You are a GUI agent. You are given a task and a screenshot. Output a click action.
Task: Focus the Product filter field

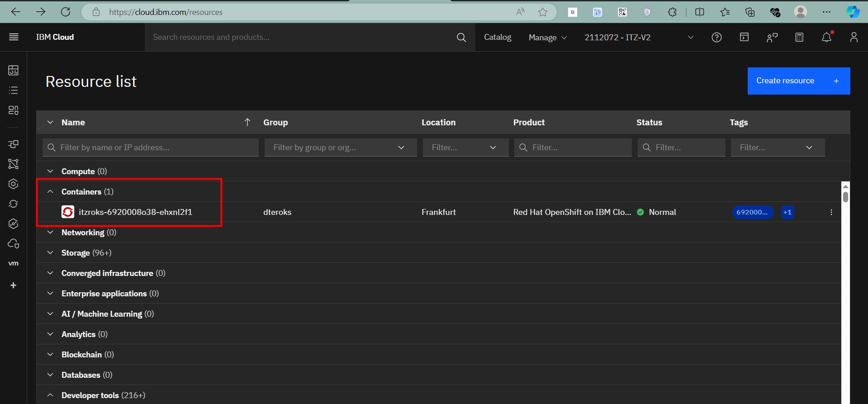click(x=573, y=147)
